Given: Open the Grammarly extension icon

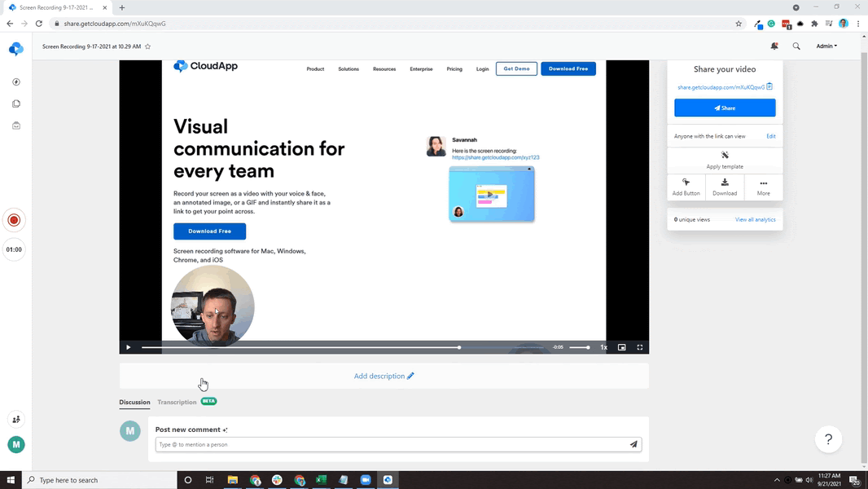Looking at the screenshot, I should (771, 24).
